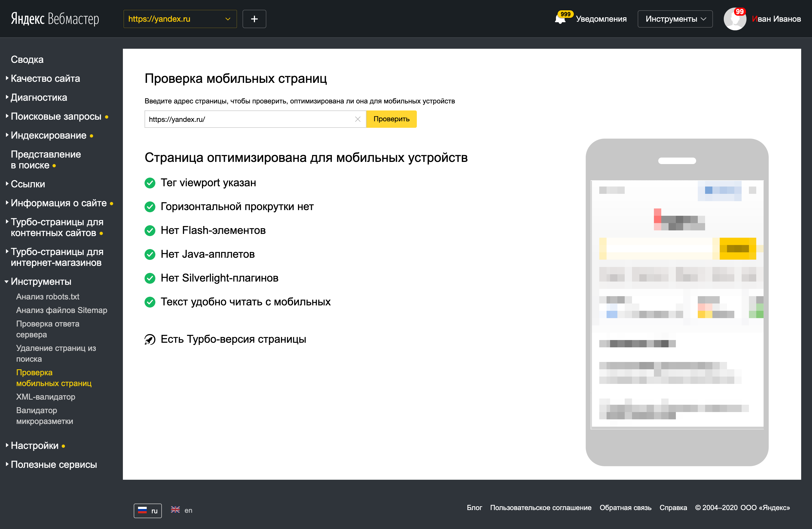Switch language to en
The image size is (812, 529).
click(188, 511)
